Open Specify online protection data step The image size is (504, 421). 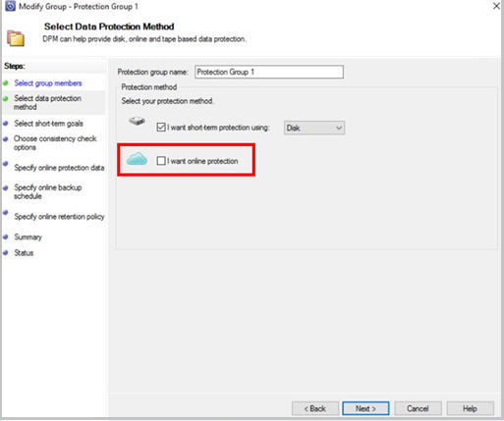59,168
